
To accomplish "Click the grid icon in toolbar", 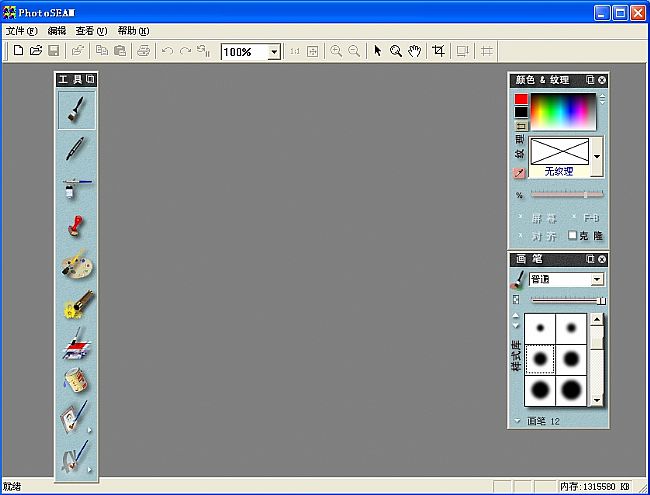I will [x=487, y=51].
